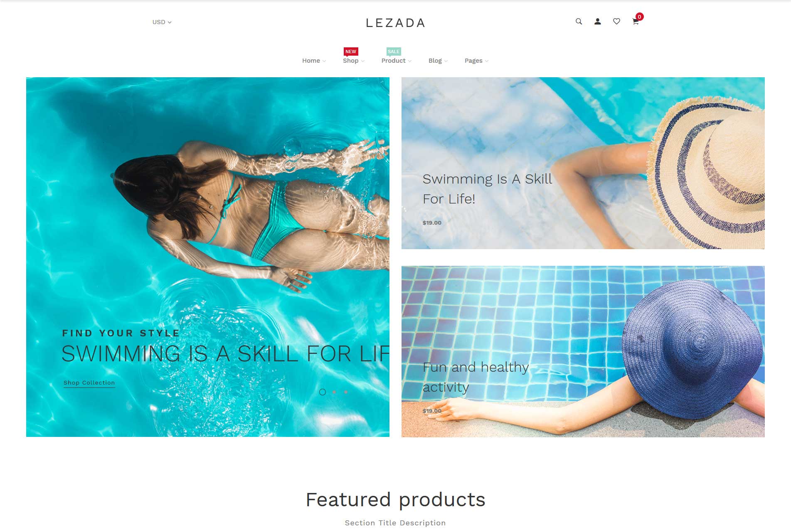Open the wishlist heart icon

[616, 22]
